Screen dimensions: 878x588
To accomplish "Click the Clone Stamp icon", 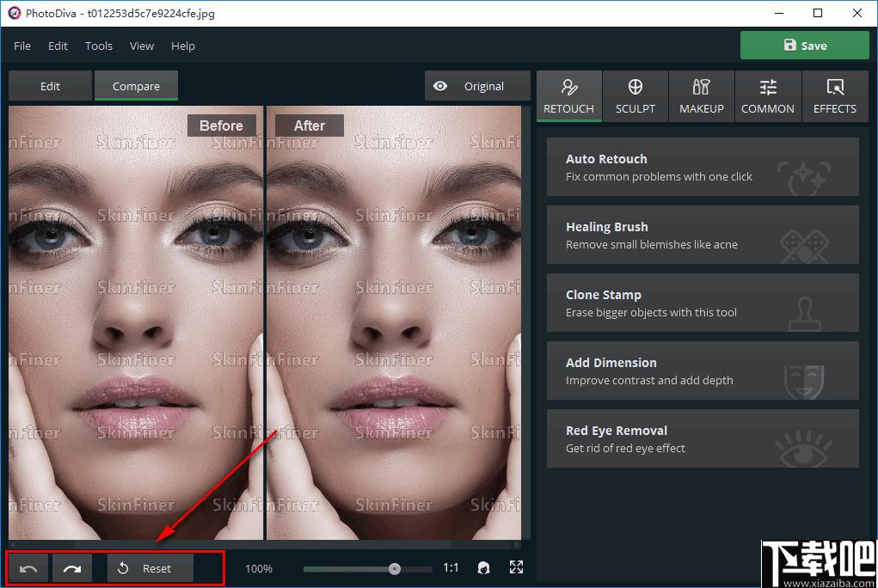I will click(805, 314).
